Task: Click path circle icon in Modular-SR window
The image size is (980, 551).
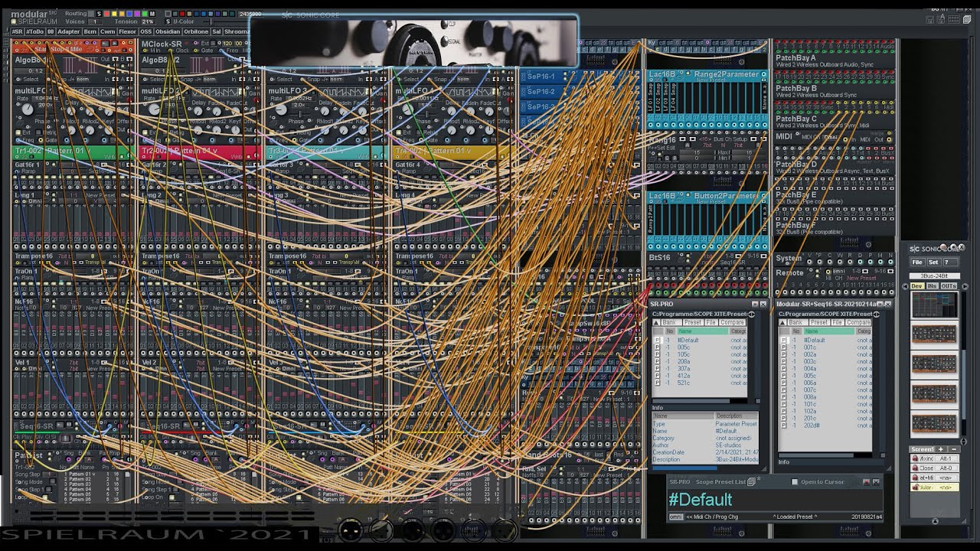Action: click(876, 315)
